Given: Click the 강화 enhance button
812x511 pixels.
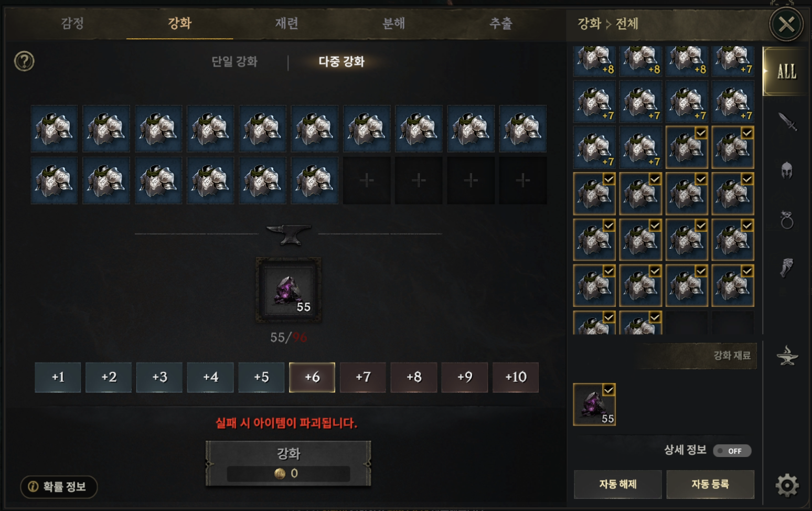Looking at the screenshot, I should pyautogui.click(x=289, y=463).
